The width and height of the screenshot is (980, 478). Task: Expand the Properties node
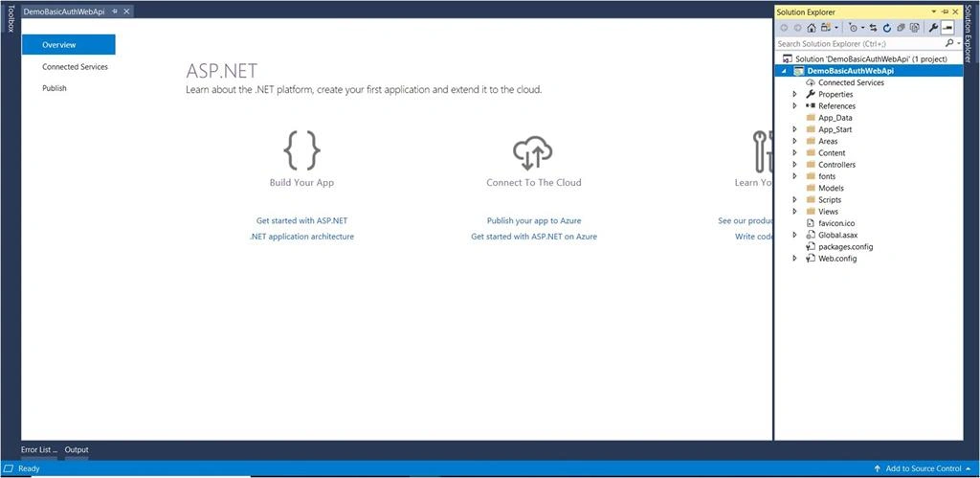[x=795, y=95]
